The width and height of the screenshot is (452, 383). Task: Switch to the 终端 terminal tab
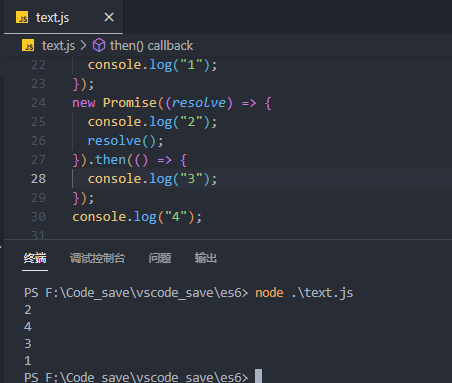coord(35,258)
